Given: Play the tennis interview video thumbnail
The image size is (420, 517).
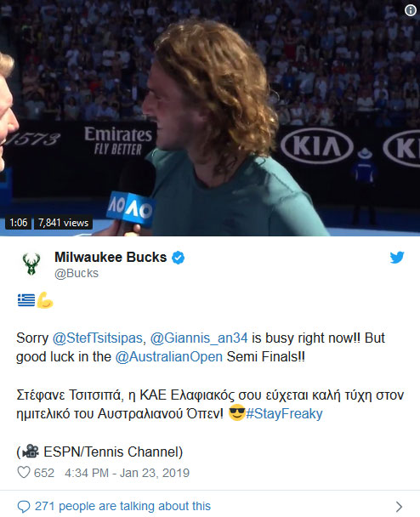Looking at the screenshot, I should [210, 117].
